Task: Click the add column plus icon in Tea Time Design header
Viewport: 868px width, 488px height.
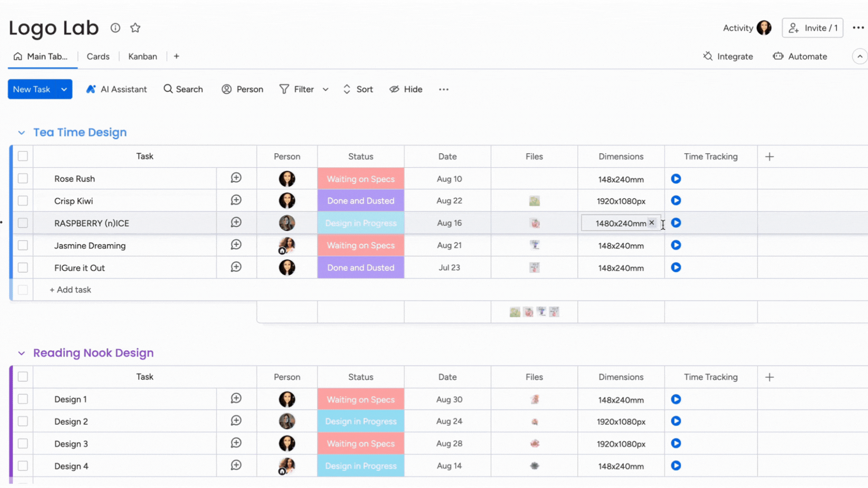Action: (769, 156)
